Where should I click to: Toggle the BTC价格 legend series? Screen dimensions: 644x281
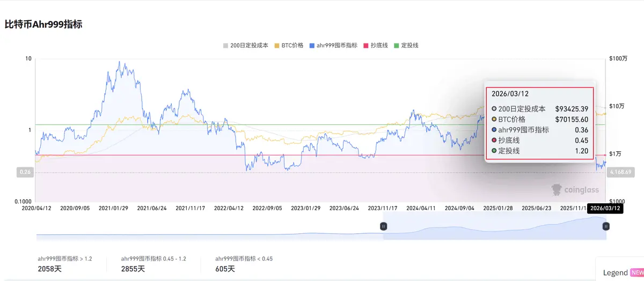click(x=289, y=46)
